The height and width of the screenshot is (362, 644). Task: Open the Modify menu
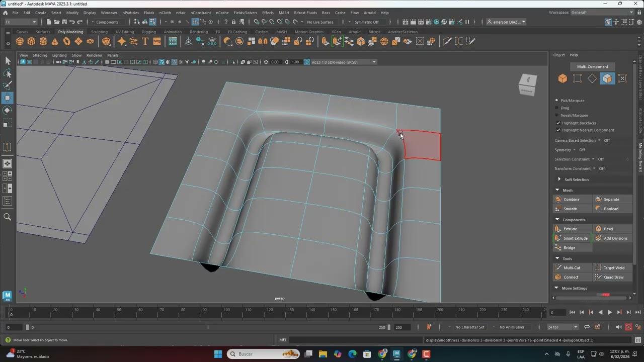(72, 13)
